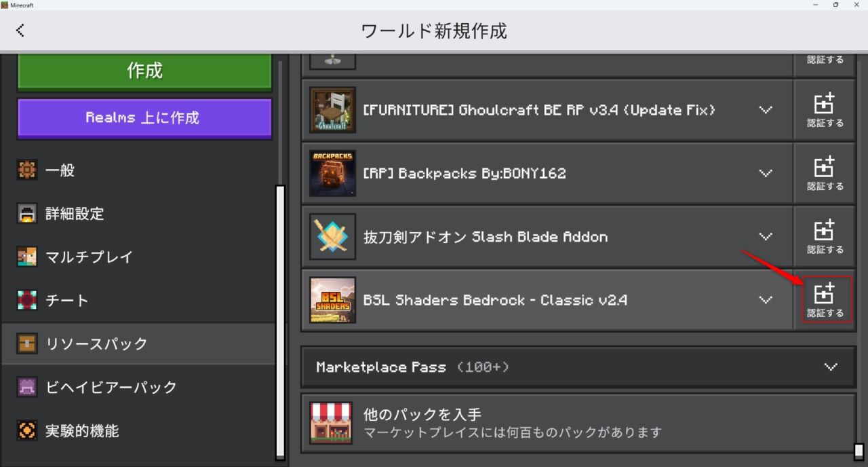Screen dimensions: 868x467
Task: Open the チート tab
Action: coord(139,300)
